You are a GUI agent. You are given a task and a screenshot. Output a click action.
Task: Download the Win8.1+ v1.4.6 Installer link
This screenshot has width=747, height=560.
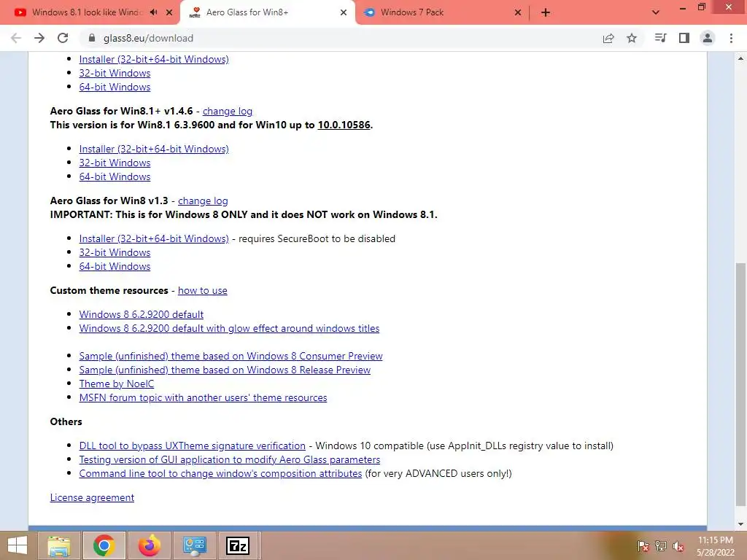pyautogui.click(x=154, y=149)
